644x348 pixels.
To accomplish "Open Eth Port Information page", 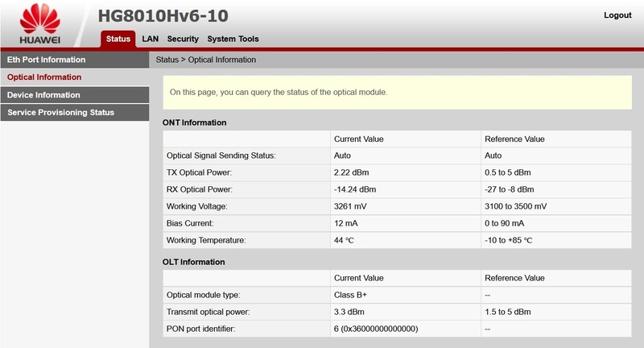I will point(46,60).
